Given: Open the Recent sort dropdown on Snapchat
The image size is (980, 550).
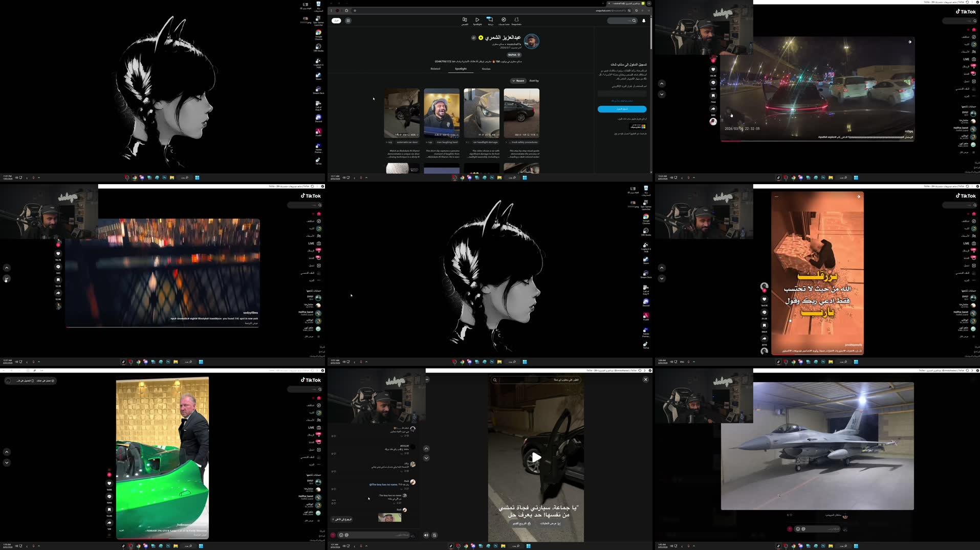Looking at the screenshot, I should [x=518, y=81].
